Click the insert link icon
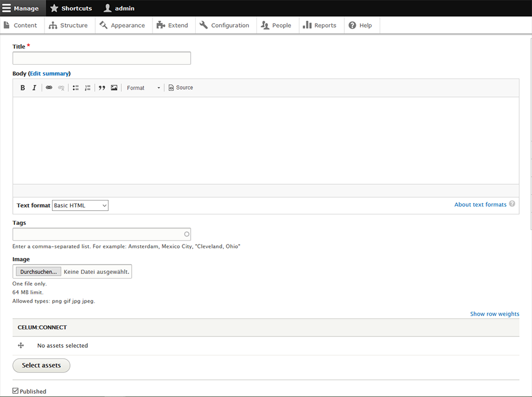The image size is (532, 397). coord(49,88)
